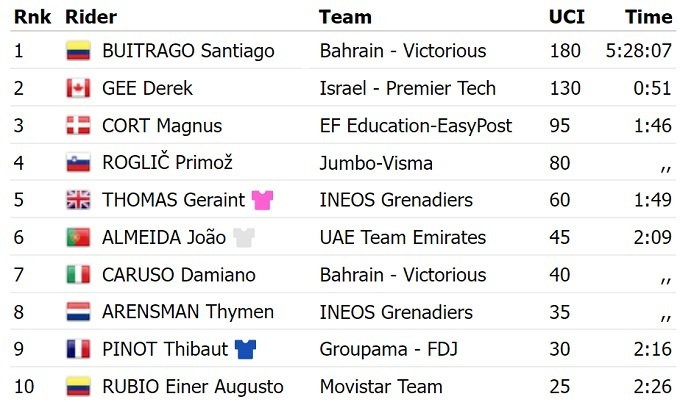Click the Canadian flag next to Gee

coord(78,88)
